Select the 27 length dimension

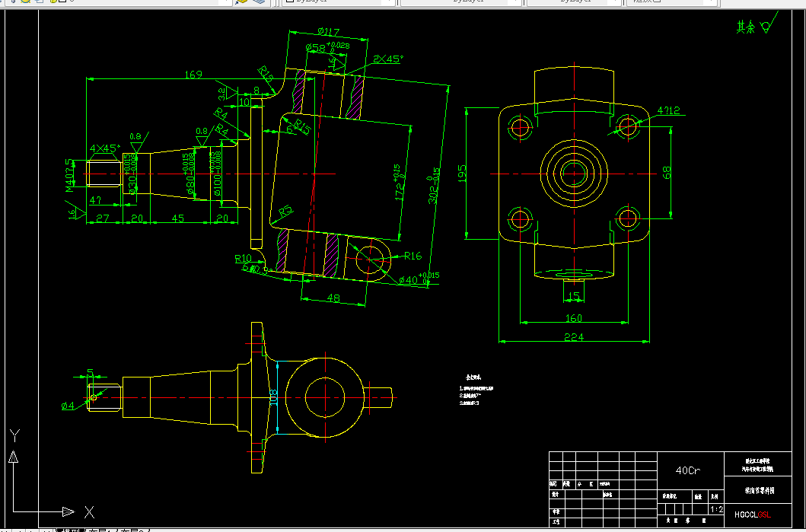pos(103,218)
